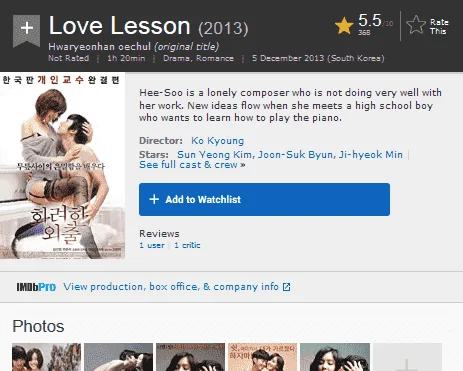Click the IMDbPro logo

click(36, 287)
